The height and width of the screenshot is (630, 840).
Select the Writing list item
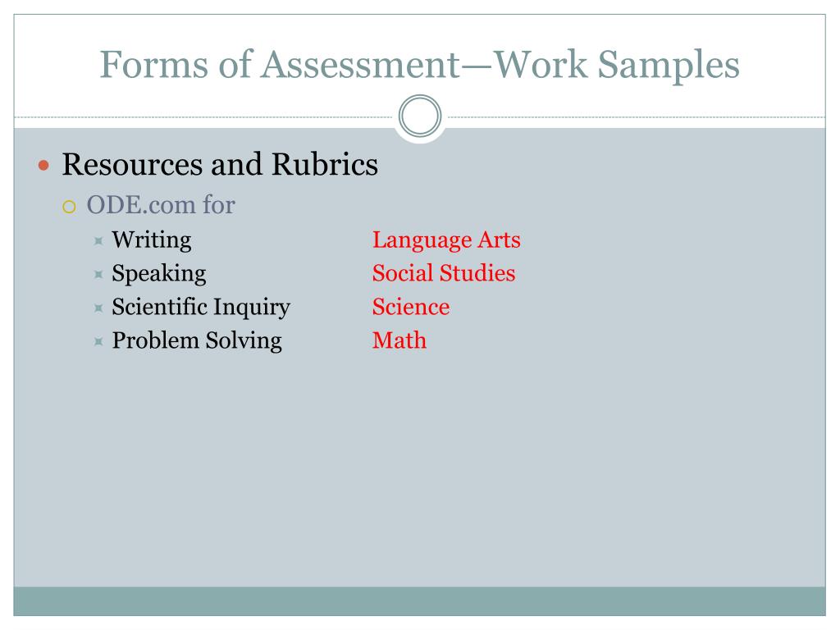[152, 240]
